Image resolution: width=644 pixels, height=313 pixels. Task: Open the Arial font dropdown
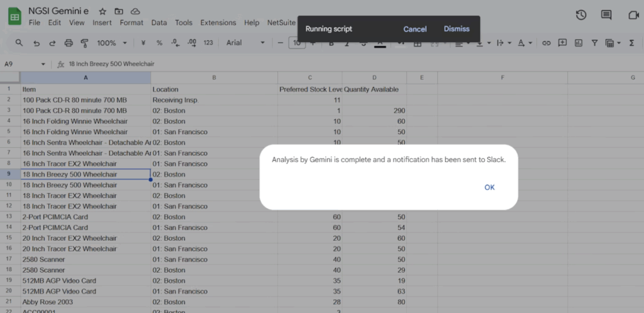(246, 43)
